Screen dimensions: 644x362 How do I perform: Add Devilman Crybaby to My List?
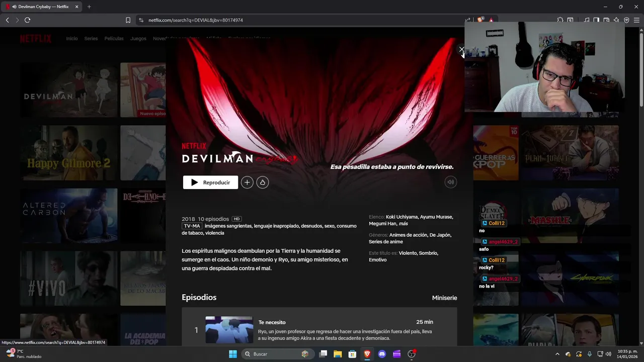pyautogui.click(x=247, y=183)
